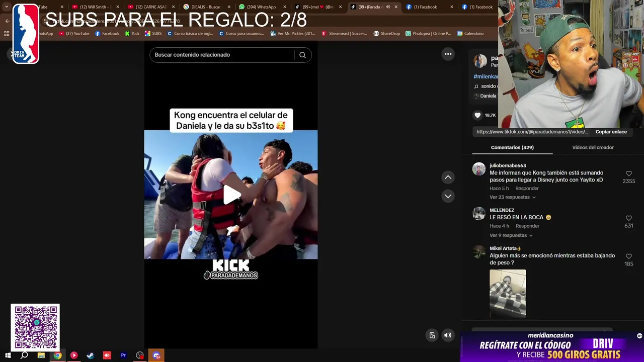The width and height of the screenshot is (644, 362).
Task: Open MELENDEZ username profile link
Action: click(x=502, y=210)
